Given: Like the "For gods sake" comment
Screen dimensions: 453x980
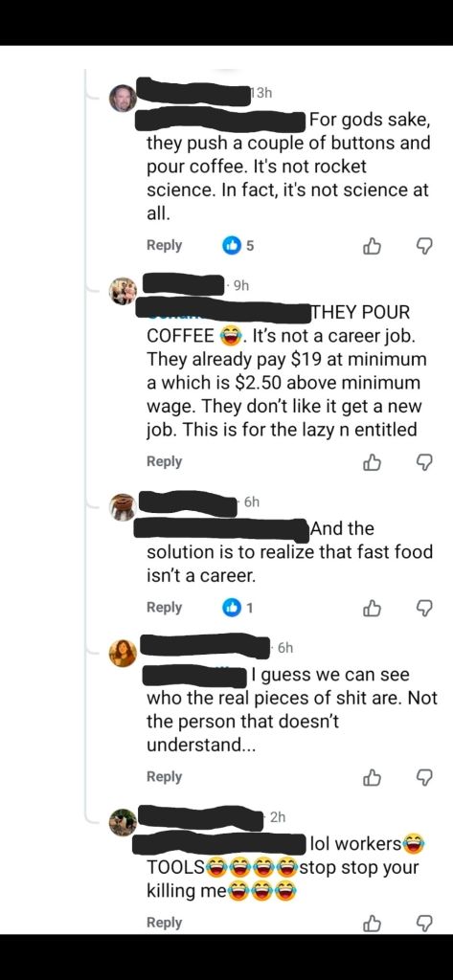Looking at the screenshot, I should (x=373, y=247).
